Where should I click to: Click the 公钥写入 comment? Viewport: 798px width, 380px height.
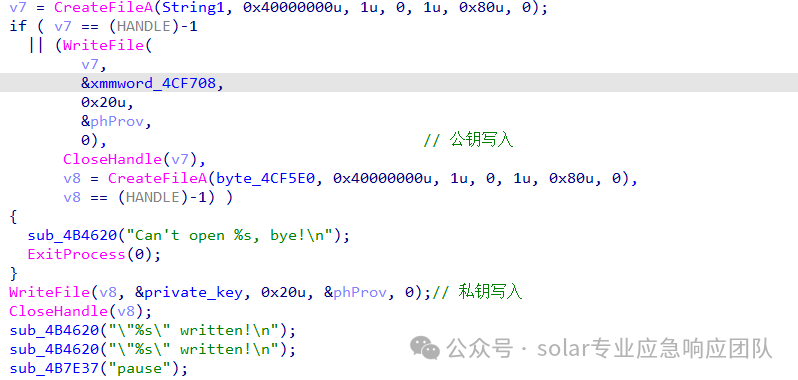click(481, 140)
